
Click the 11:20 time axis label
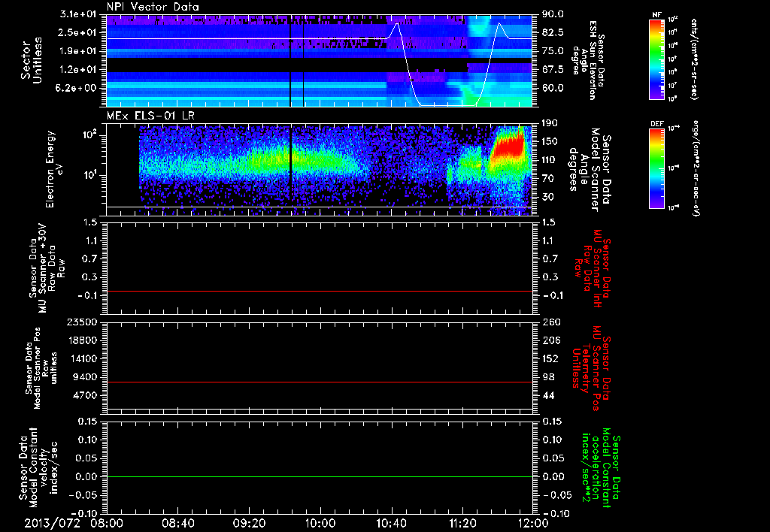pos(462,522)
